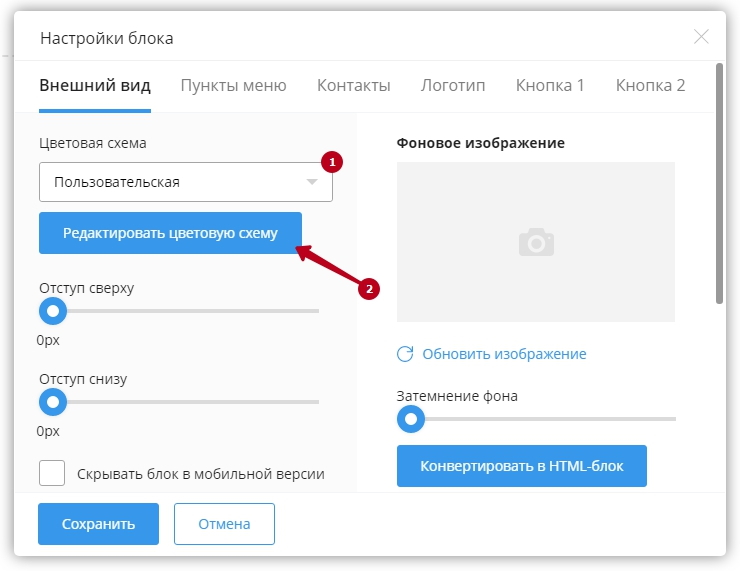Click the refresh icon beside Обновить изображение
The image size is (740, 571).
[x=405, y=354]
